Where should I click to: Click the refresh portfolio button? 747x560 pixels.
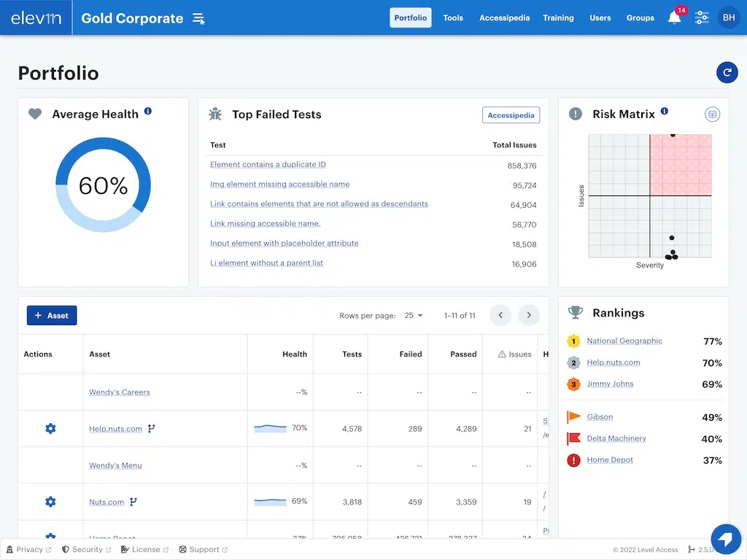727,72
